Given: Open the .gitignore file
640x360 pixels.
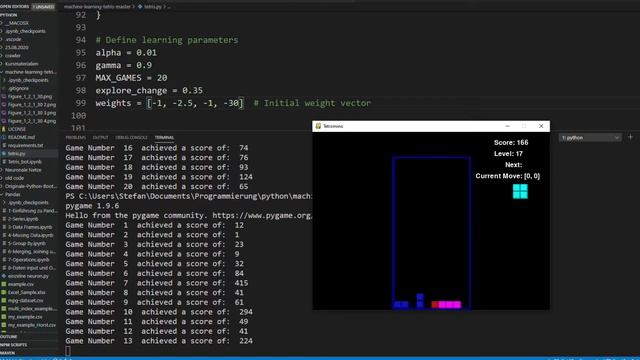Looking at the screenshot, I should pos(18,88).
